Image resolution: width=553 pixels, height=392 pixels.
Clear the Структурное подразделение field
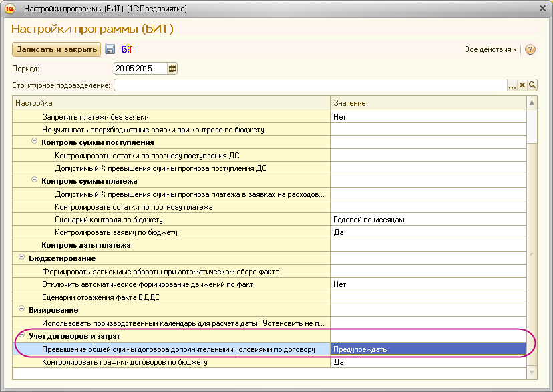(x=523, y=85)
